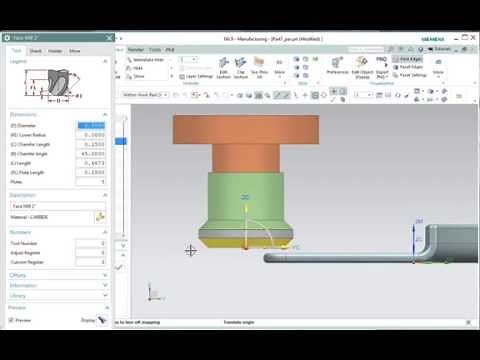Click the (R1) Lower Radius field
Viewport: 480px width, 360px height.
[91, 135]
